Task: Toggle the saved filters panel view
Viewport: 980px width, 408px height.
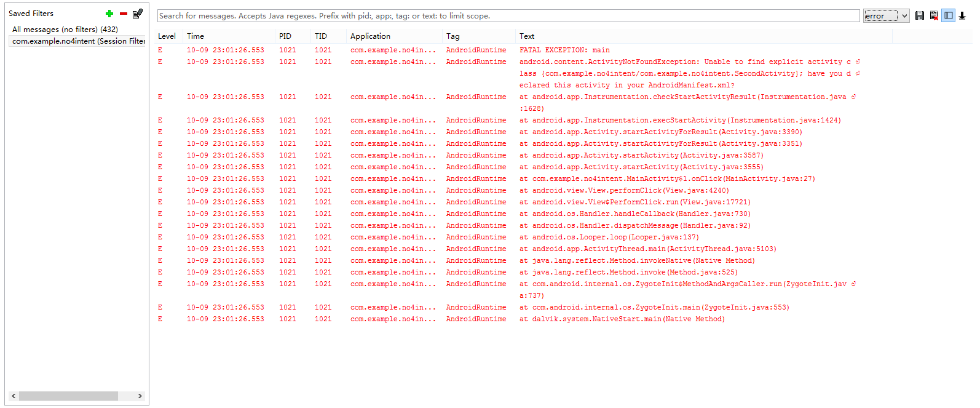Action: (x=949, y=16)
